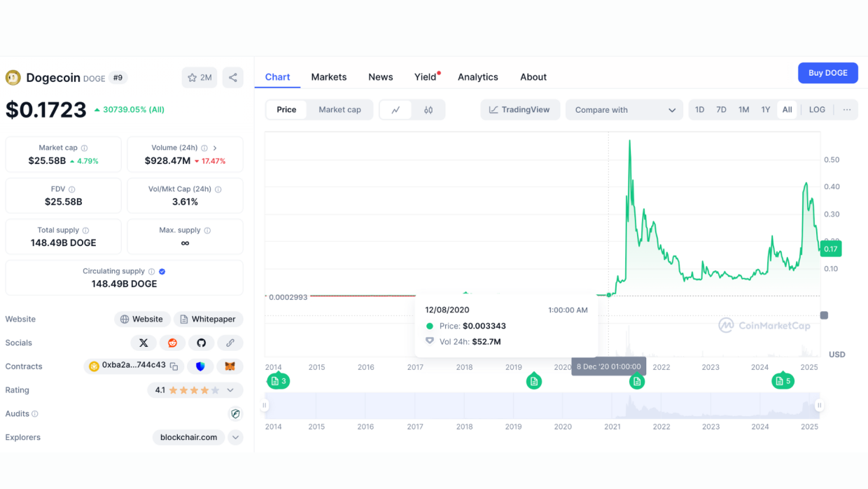Open the TradingView chart button
868x489 pixels.
click(x=520, y=110)
